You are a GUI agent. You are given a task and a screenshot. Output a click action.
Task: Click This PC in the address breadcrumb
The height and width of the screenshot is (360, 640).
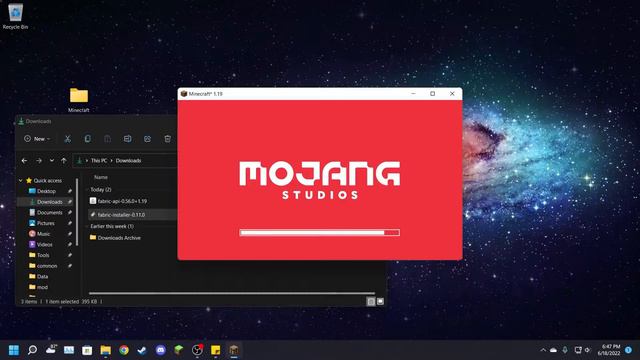coord(99,161)
